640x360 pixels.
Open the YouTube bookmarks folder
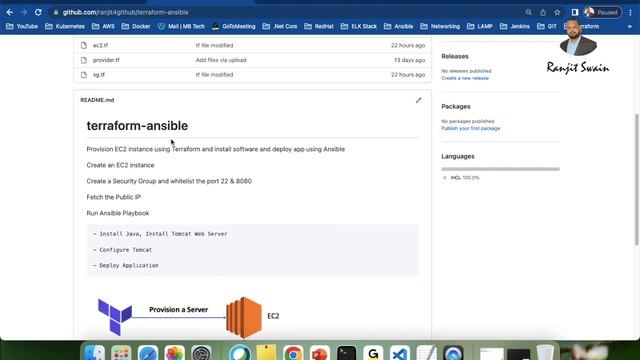(x=22, y=26)
